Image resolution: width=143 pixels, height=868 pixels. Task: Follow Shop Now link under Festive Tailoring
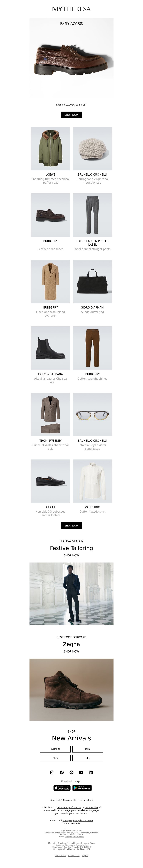pos(71,555)
